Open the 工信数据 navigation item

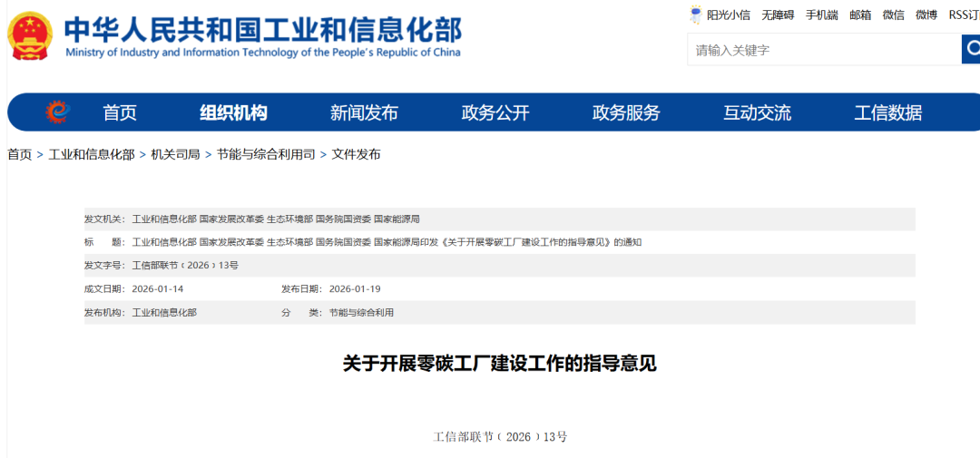(x=887, y=112)
